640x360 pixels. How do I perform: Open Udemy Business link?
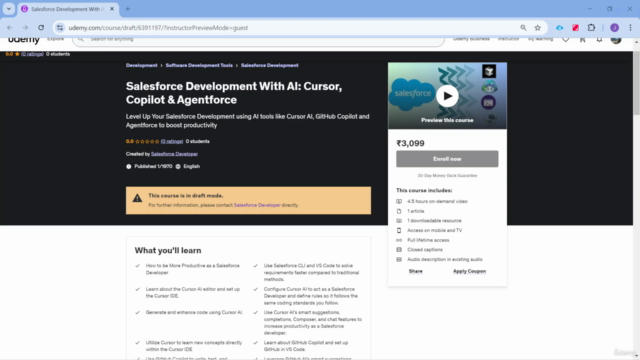coord(471,39)
